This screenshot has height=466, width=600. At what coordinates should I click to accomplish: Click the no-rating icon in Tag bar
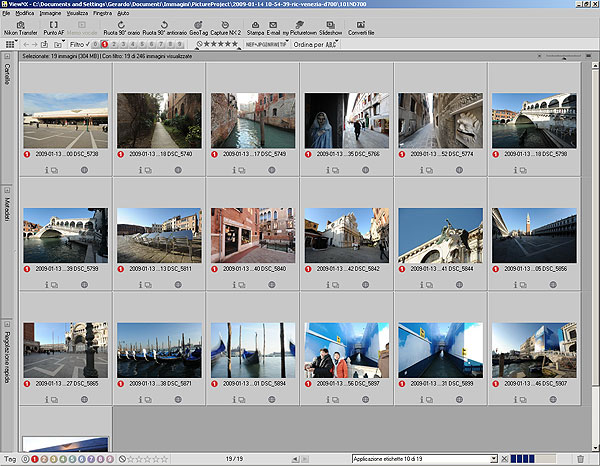click(x=122, y=459)
